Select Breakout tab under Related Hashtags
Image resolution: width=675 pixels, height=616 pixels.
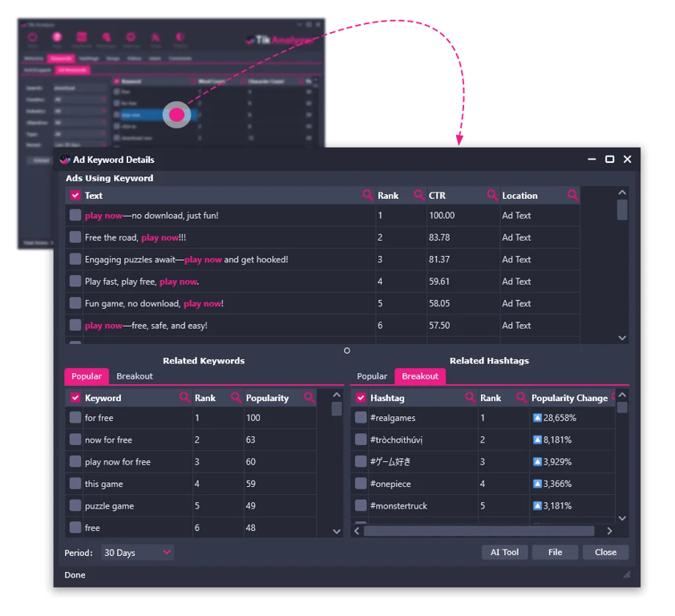point(420,376)
